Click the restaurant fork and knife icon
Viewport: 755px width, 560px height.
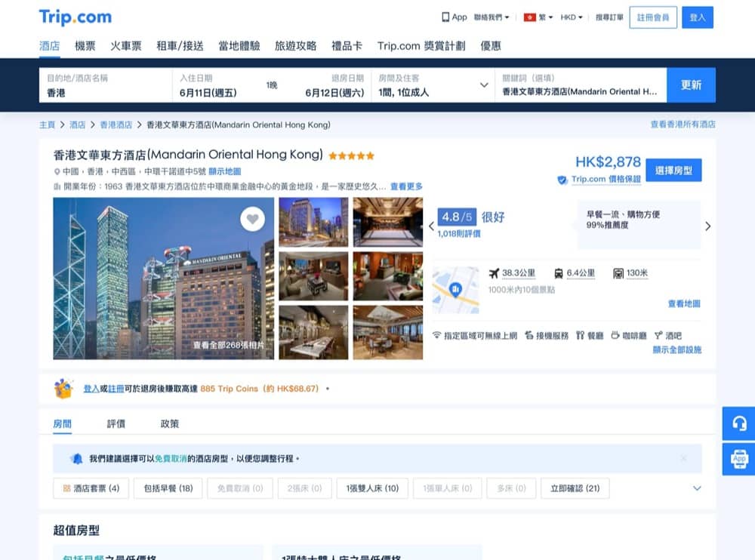point(580,335)
